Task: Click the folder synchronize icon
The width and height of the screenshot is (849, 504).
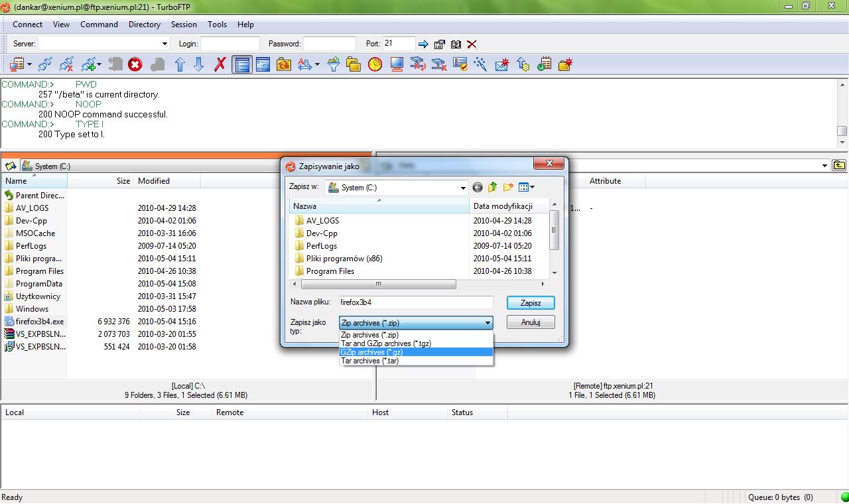Action: point(284,64)
